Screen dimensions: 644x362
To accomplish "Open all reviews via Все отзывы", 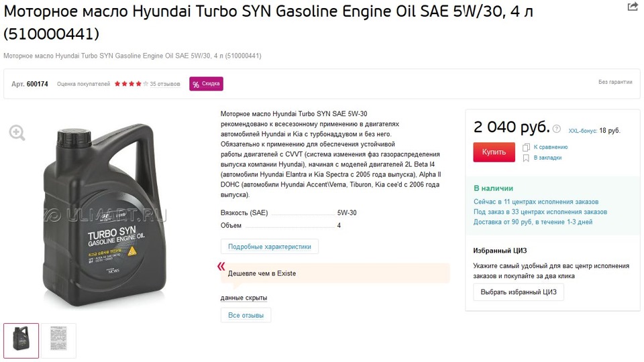I will (x=246, y=315).
